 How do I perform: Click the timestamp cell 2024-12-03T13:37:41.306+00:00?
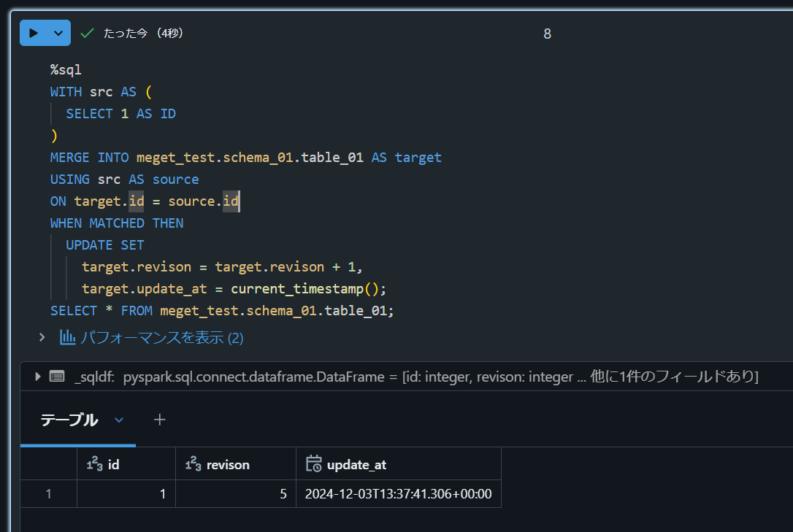[399, 493]
